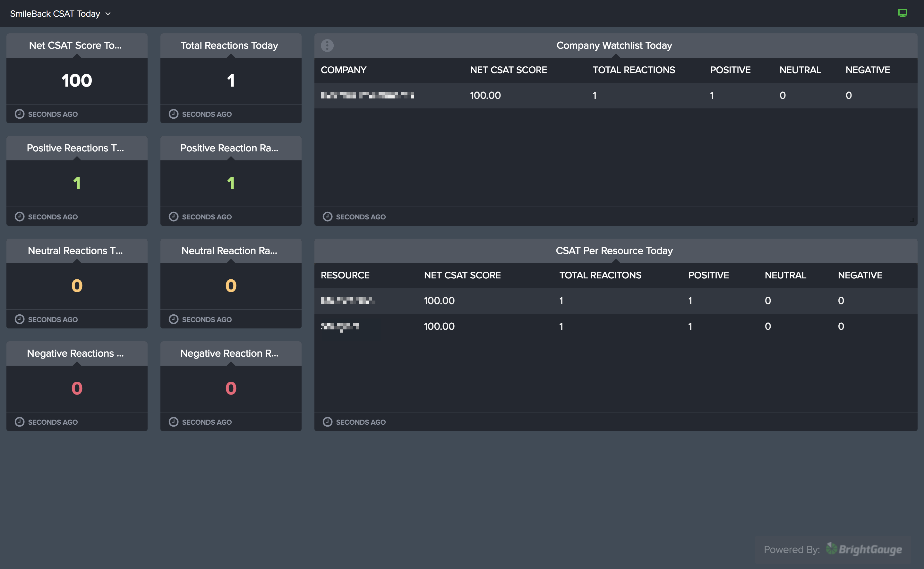Sort Company Watchlist by NEUTRAL column
The image size is (924, 569).
coord(800,70)
